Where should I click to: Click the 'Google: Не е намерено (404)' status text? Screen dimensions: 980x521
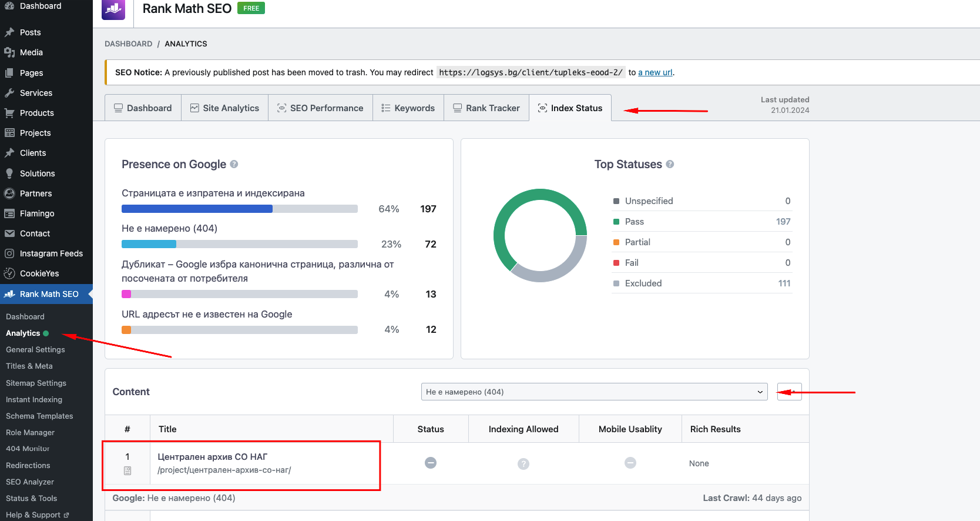(174, 498)
